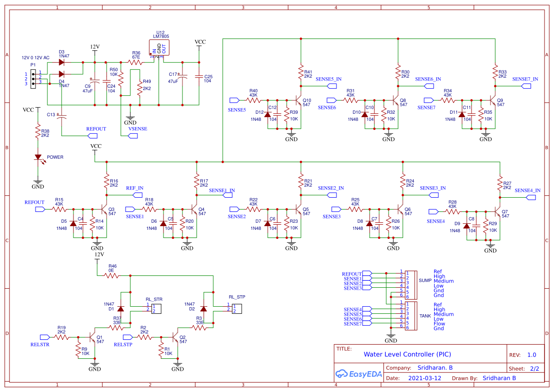Click the GND symbol below TANK connector
The height and width of the screenshot is (392, 554).
tap(391, 337)
